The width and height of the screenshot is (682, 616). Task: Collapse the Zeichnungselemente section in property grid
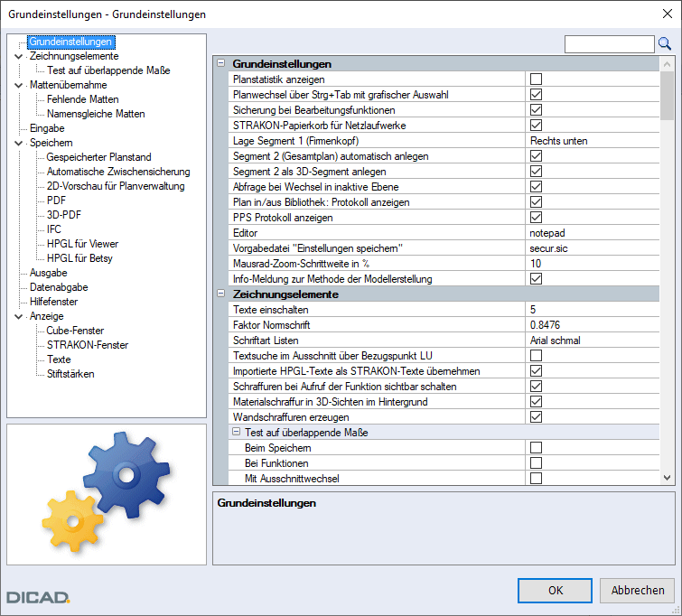point(221,294)
